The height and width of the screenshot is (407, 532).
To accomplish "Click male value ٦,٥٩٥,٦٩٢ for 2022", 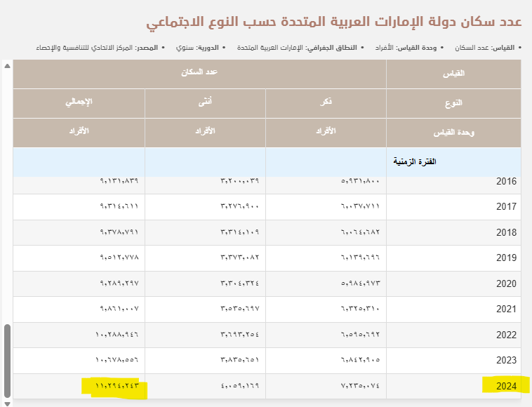I will tap(360, 335).
